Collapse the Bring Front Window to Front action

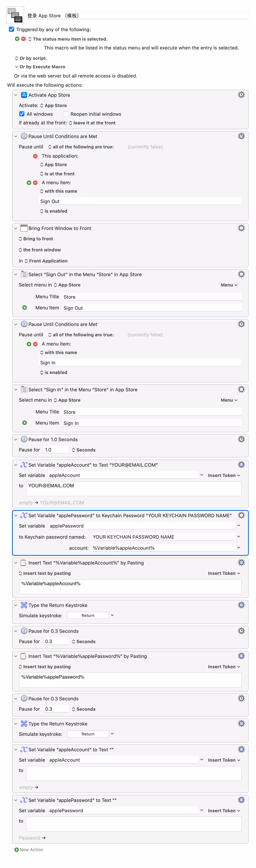tap(16, 228)
